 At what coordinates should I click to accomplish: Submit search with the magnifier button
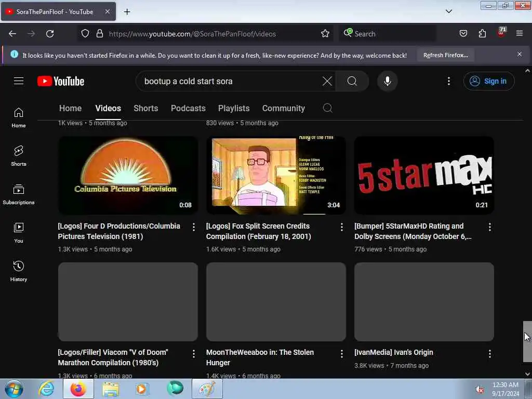[x=352, y=81]
